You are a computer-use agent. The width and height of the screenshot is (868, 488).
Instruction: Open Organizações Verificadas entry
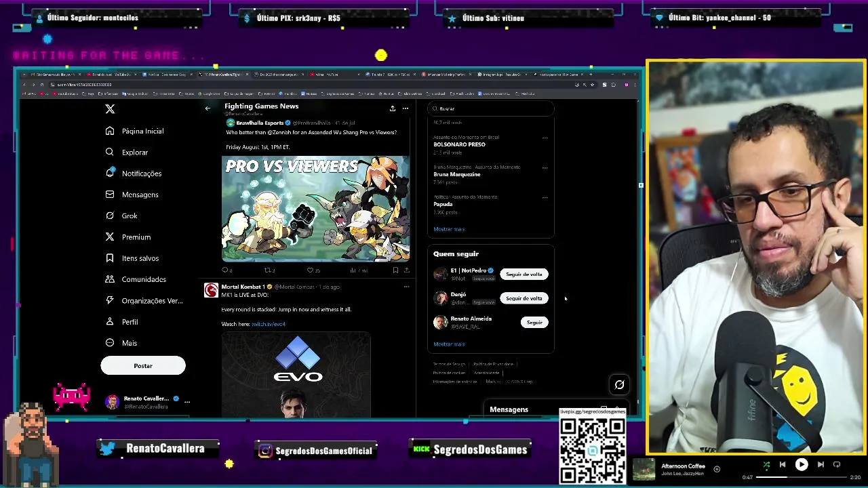pos(144,300)
